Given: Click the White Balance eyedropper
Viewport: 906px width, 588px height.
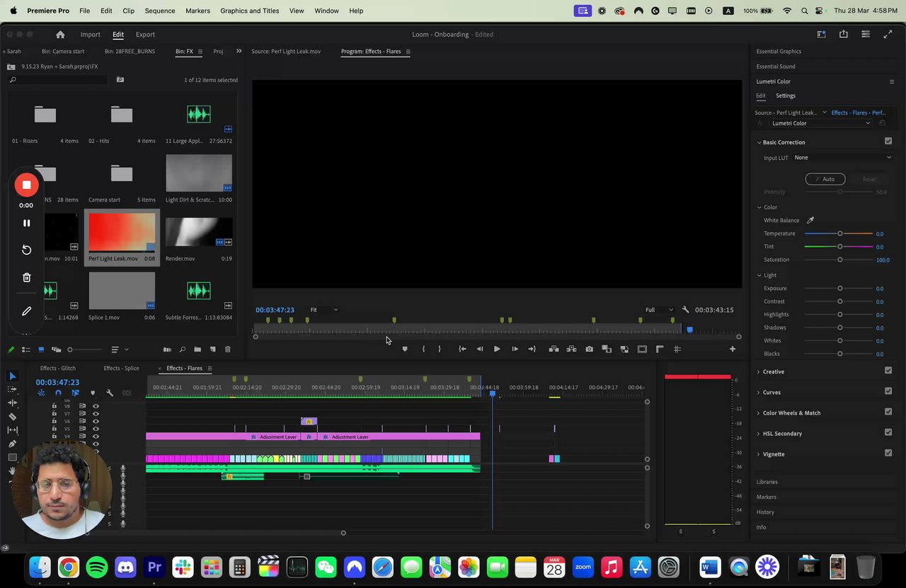Looking at the screenshot, I should (810, 221).
